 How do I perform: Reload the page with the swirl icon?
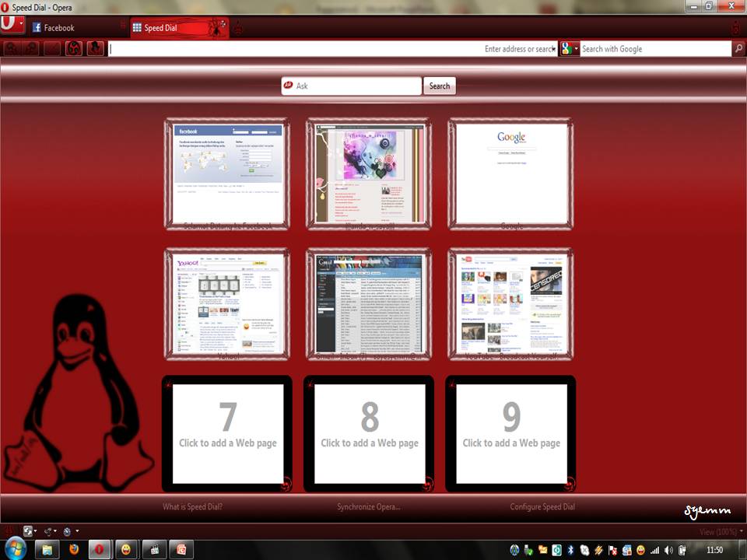[x=74, y=48]
